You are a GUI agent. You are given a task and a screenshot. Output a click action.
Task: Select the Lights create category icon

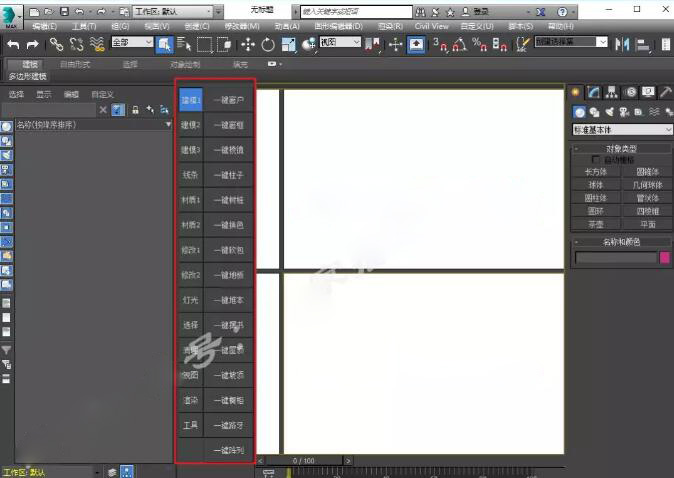(609, 112)
